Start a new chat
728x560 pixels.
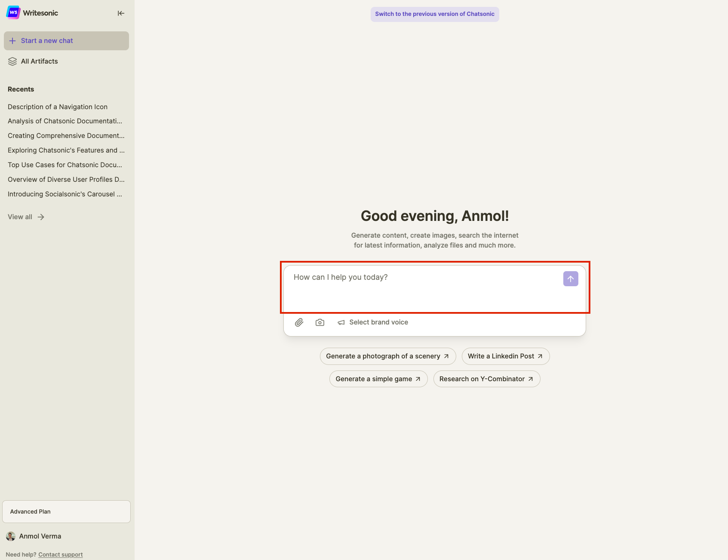(66, 41)
